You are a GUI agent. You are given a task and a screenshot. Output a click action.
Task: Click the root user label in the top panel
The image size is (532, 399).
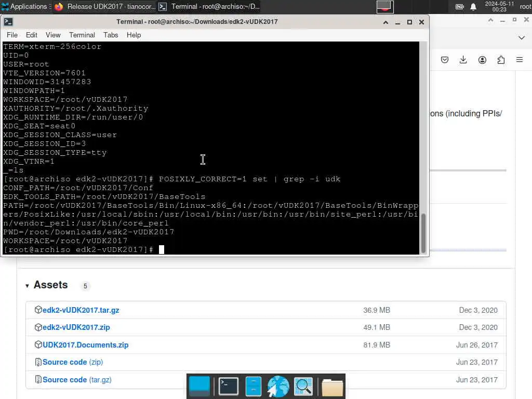pos(525,6)
